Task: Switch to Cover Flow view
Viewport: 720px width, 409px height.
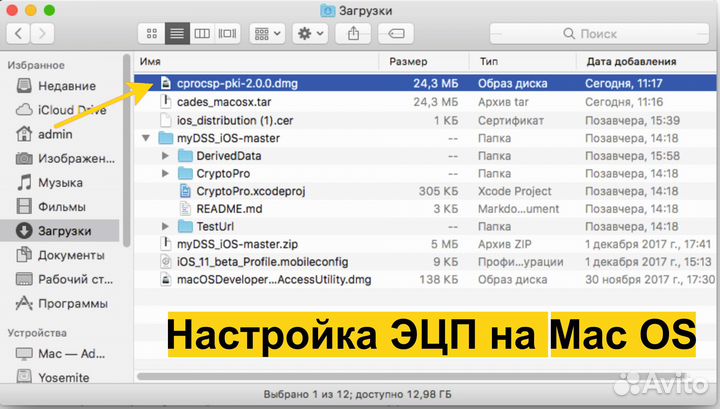Action: 227,34
